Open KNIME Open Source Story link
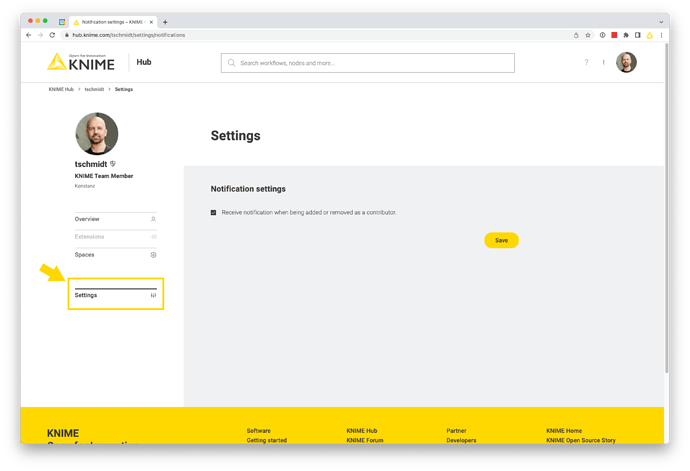690x471 pixels. 581,440
